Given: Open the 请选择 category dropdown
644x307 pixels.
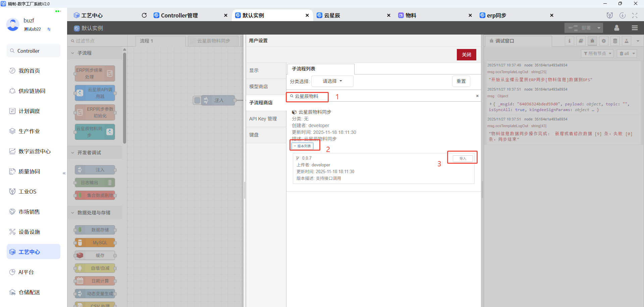Looking at the screenshot, I should 332,81.
